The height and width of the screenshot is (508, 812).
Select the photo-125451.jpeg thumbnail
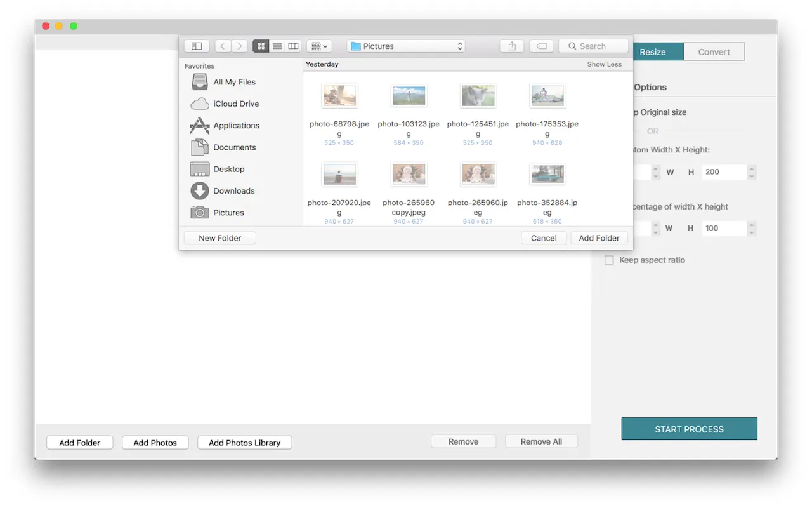478,97
